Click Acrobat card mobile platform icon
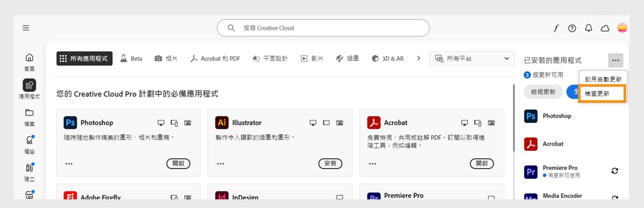 tap(478, 123)
